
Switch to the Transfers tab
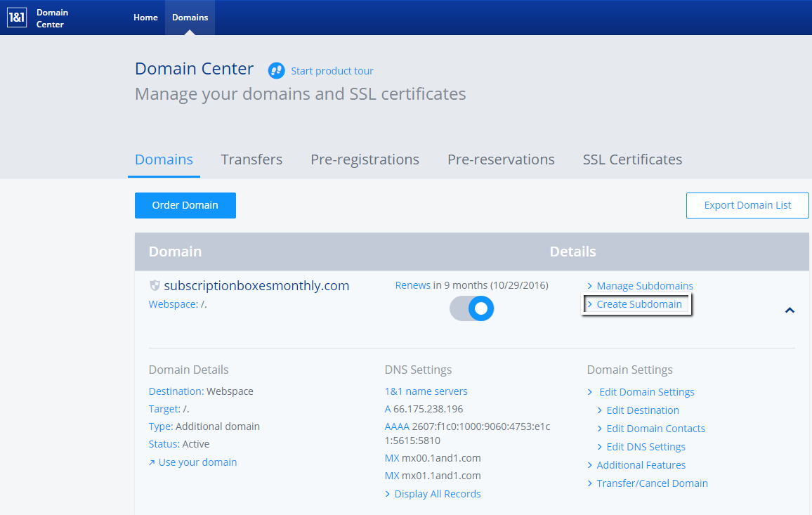(x=251, y=159)
